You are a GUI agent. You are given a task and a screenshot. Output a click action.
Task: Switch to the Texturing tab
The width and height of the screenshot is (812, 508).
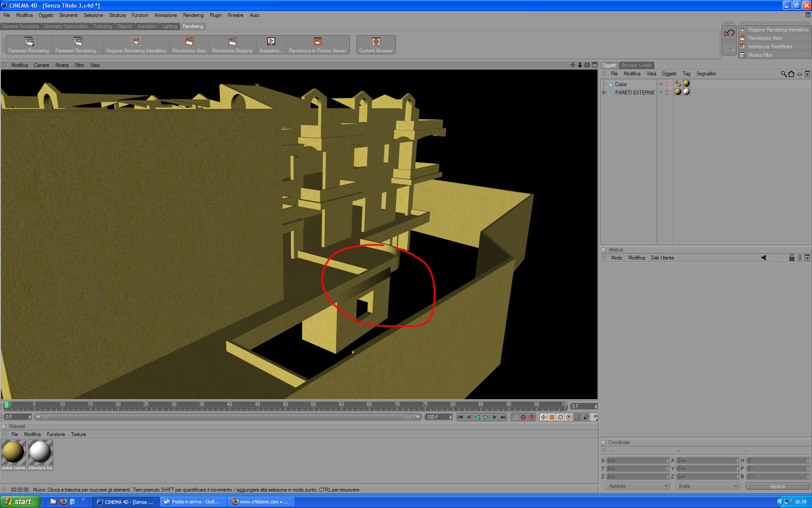tap(102, 26)
